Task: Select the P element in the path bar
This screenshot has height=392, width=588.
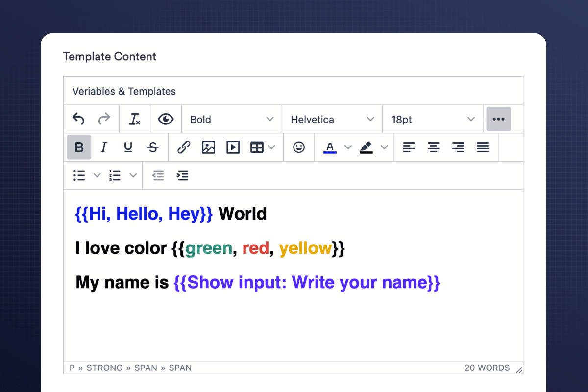Action: click(72, 367)
